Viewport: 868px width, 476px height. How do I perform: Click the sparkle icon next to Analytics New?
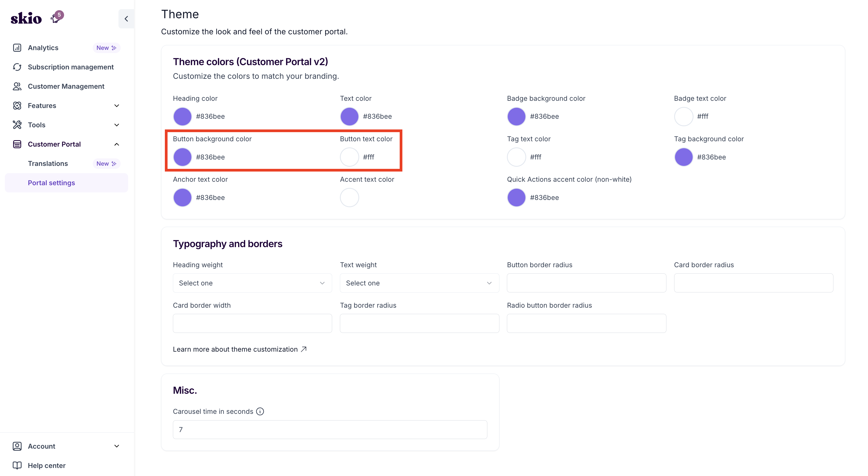click(114, 48)
